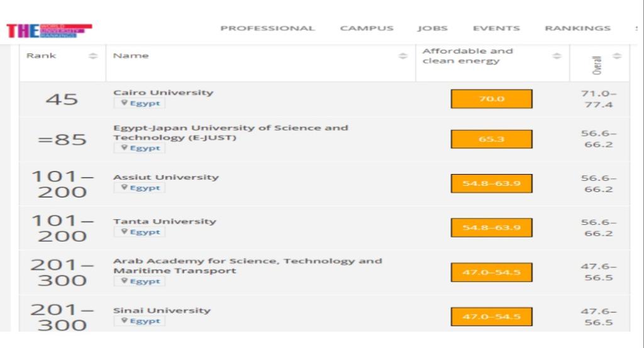Click Egypt tag under Assiut University
This screenshot has height=348, width=644.
pyautogui.click(x=140, y=188)
